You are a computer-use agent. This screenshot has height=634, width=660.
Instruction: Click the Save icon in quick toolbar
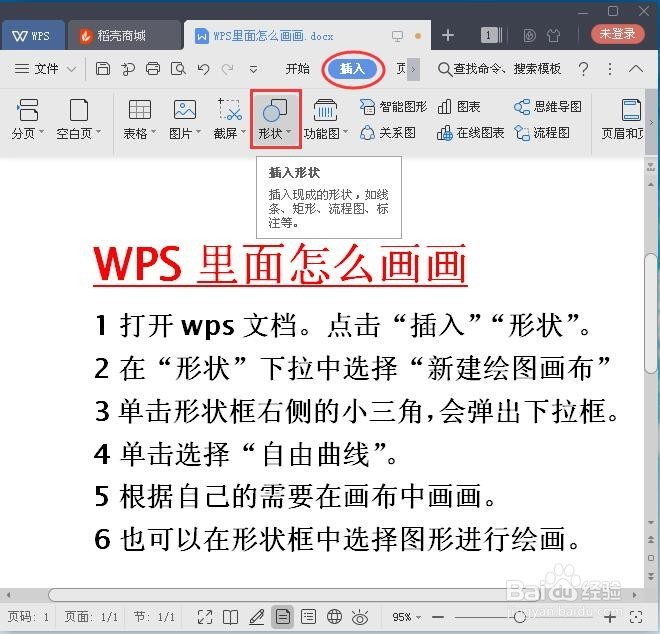[x=103, y=69]
